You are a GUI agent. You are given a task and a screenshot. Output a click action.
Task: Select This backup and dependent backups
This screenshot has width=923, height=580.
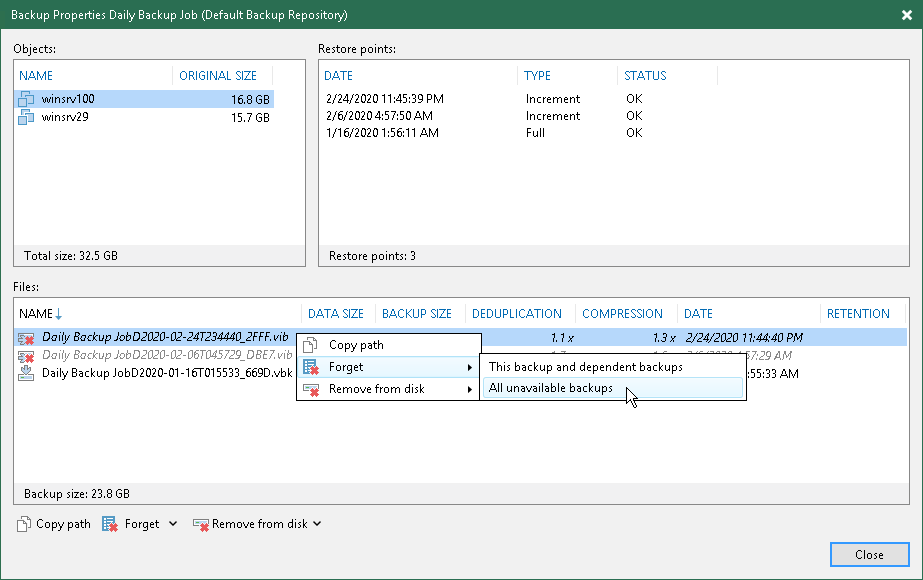[585, 367]
